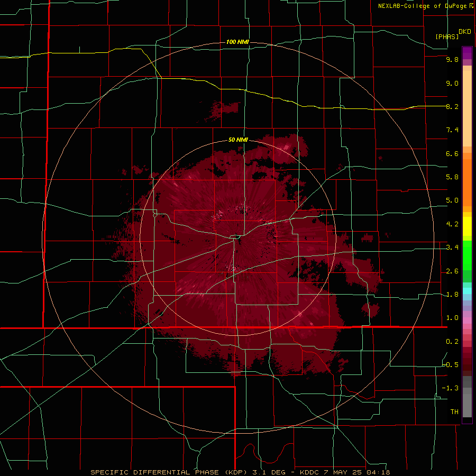Click the [PHAS] units label

coord(447,36)
